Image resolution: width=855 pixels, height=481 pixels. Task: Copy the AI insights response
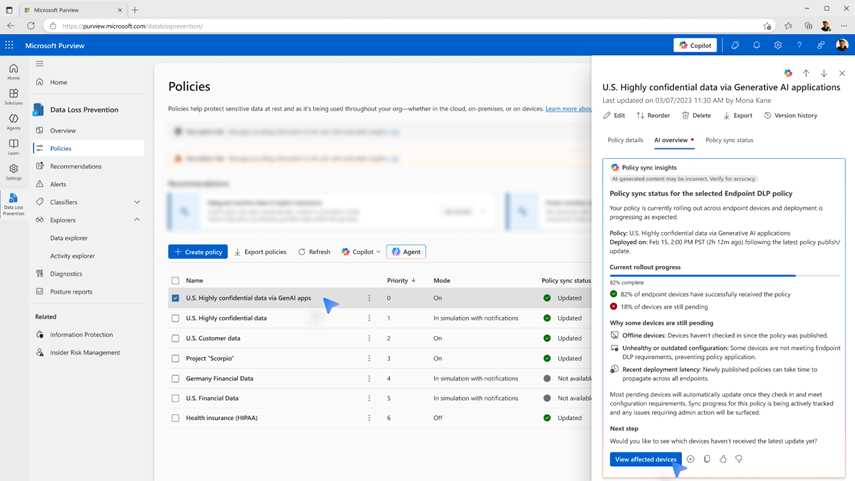(x=707, y=459)
